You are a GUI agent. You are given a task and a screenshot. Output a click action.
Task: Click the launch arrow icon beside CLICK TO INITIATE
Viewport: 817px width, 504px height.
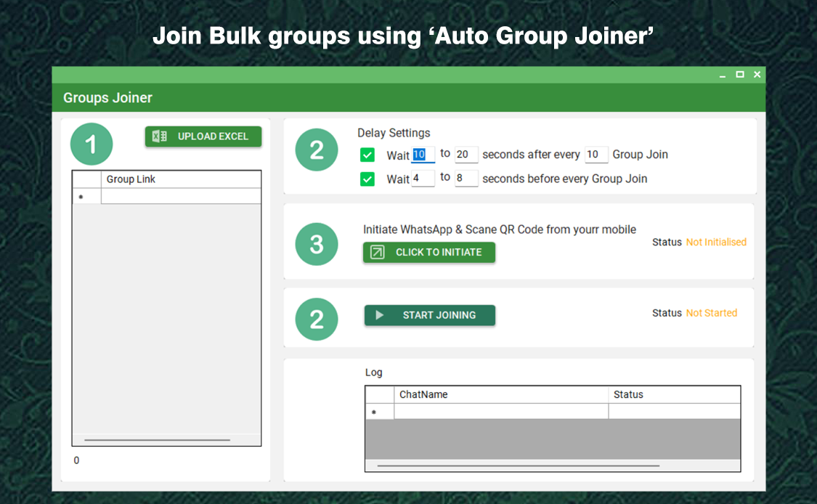[376, 252]
